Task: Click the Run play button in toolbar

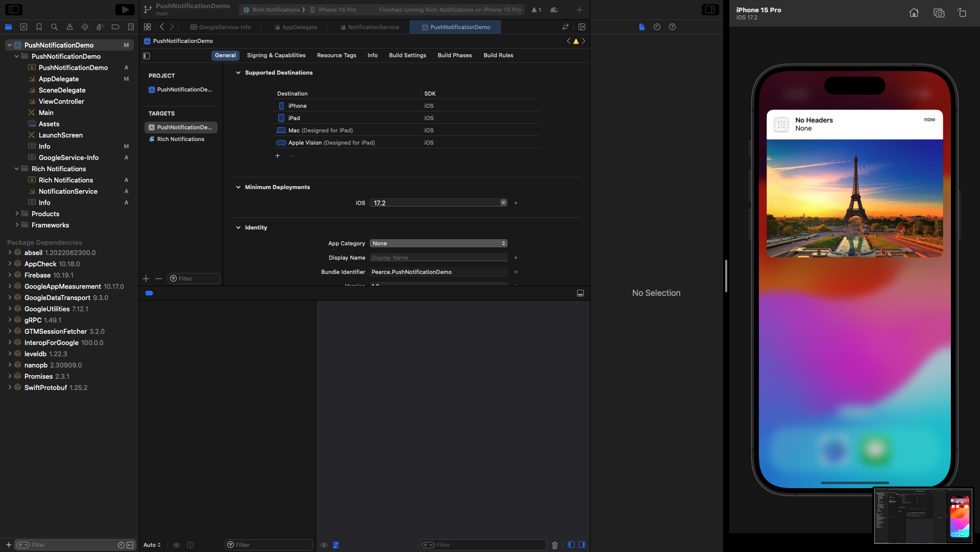Action: (x=124, y=10)
